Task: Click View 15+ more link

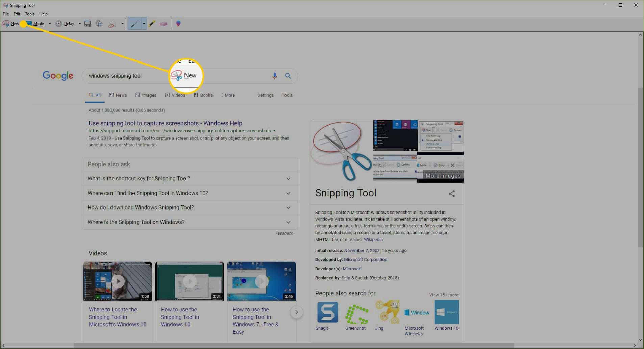Action: point(444,295)
